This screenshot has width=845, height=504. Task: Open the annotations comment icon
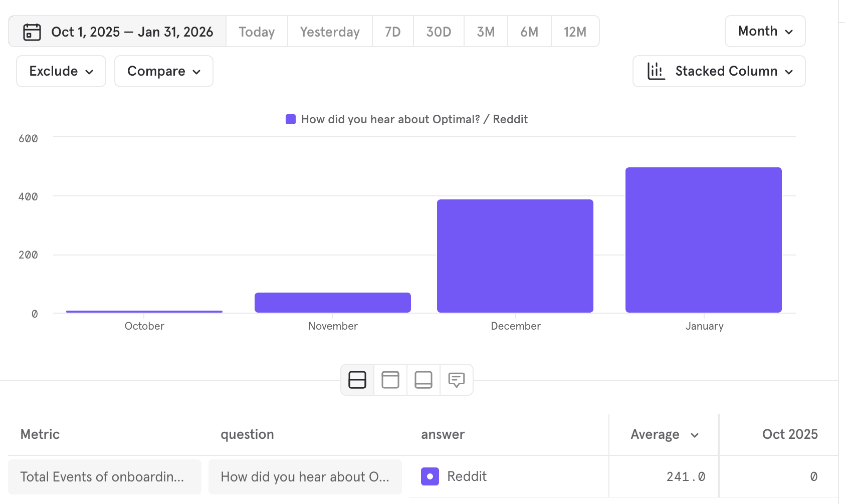click(457, 380)
